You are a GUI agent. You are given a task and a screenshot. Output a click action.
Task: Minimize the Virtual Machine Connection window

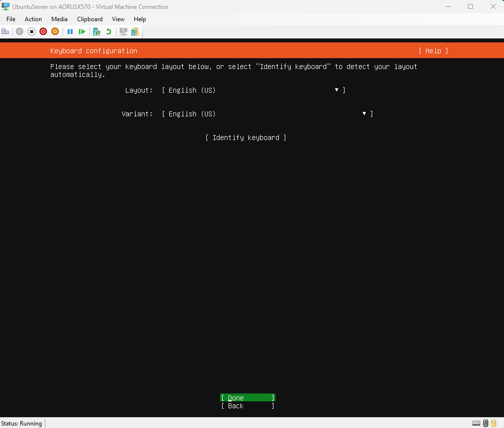(x=448, y=6)
